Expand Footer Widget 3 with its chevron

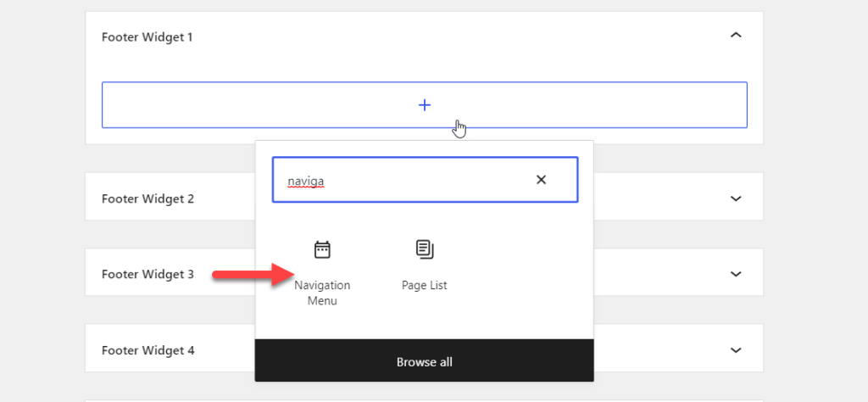click(x=736, y=274)
